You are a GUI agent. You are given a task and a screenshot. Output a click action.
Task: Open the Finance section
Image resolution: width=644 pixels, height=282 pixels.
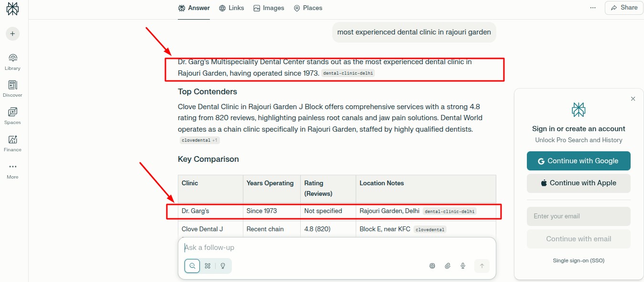pos(12,143)
